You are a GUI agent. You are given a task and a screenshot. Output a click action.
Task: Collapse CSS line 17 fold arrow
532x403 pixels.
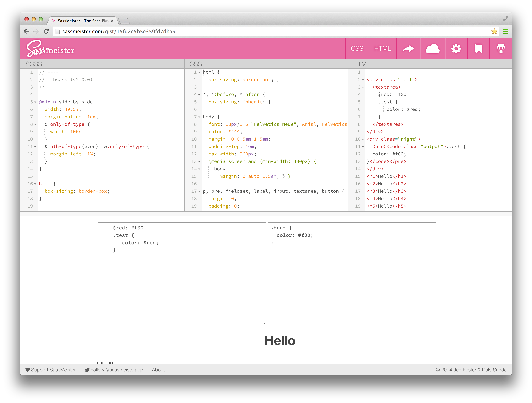(199, 191)
